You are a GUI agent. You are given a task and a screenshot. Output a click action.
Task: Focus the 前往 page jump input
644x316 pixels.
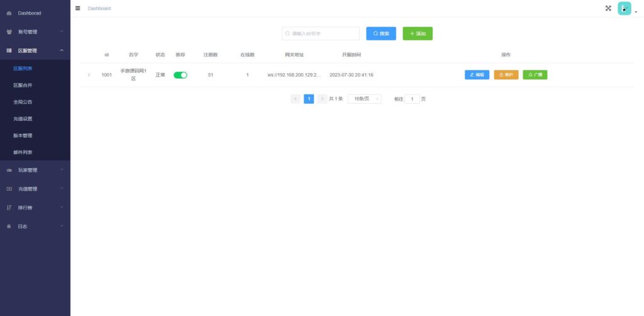pos(412,99)
